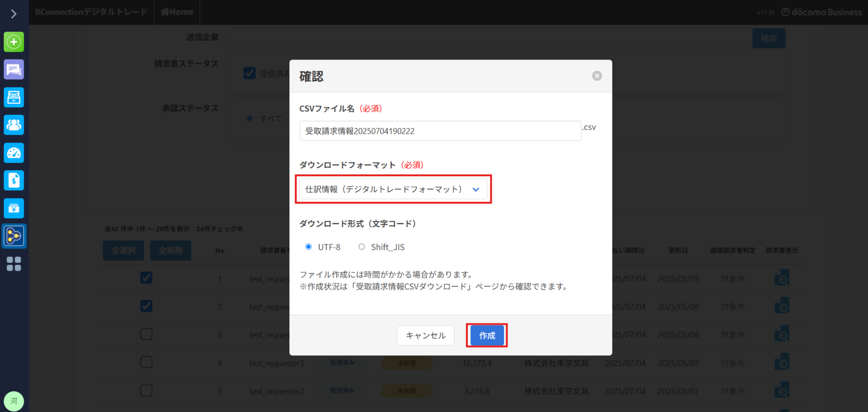The image size is (868, 412).
Task: Click the BConnectionデジタルトレード header tab
Action: click(91, 12)
